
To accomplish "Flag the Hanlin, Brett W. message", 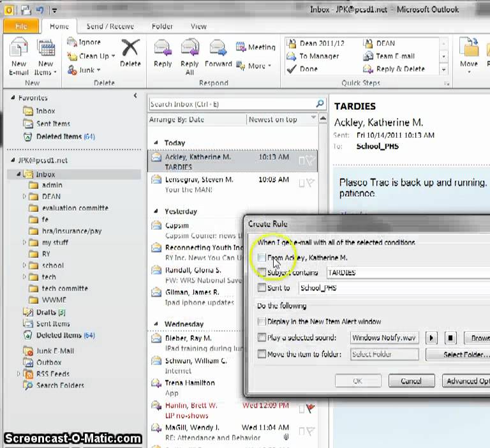I will (x=310, y=408).
